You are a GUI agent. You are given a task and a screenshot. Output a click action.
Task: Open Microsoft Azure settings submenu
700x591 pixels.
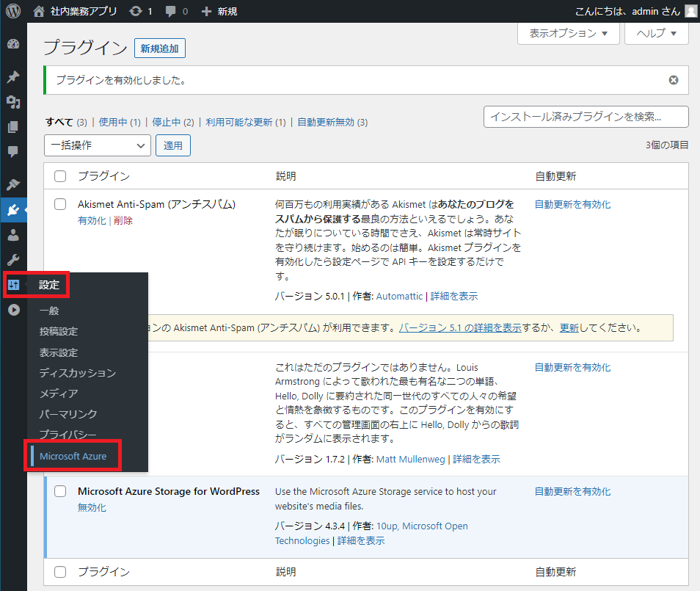click(73, 456)
